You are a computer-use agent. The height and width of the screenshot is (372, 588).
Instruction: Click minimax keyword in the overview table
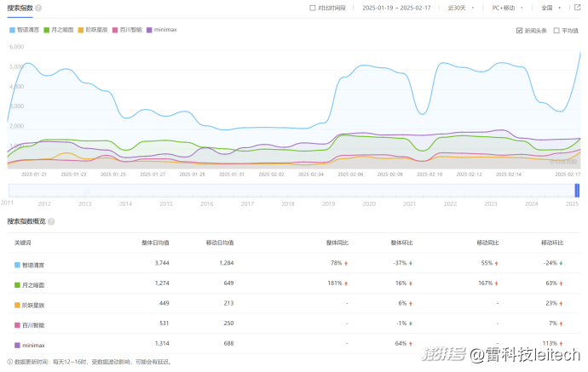click(33, 346)
